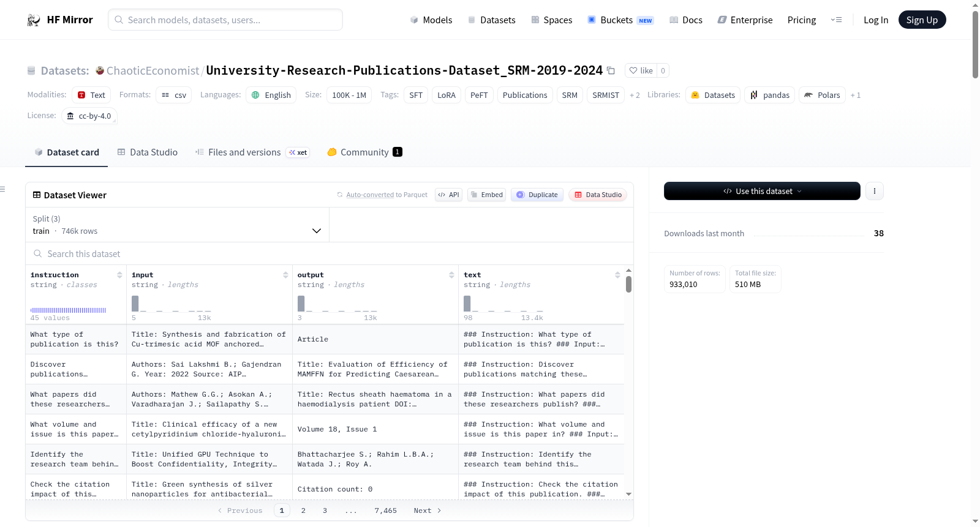Expand the Use this dataset dropdown

click(x=762, y=191)
